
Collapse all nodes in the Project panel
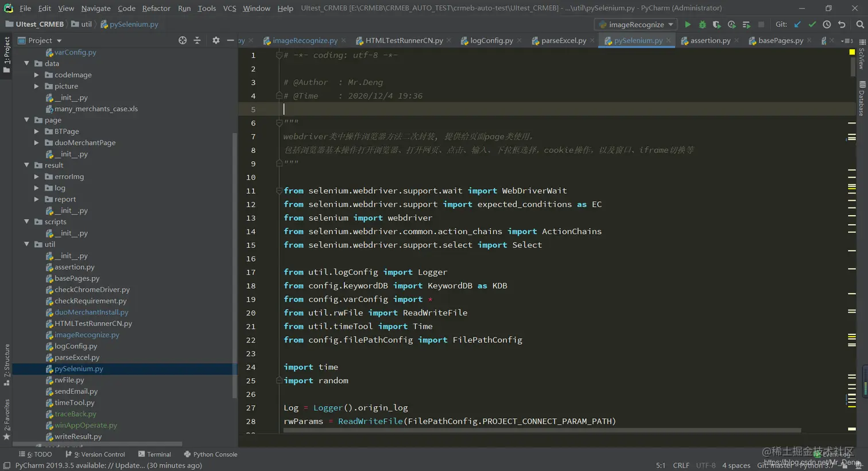[x=197, y=41]
